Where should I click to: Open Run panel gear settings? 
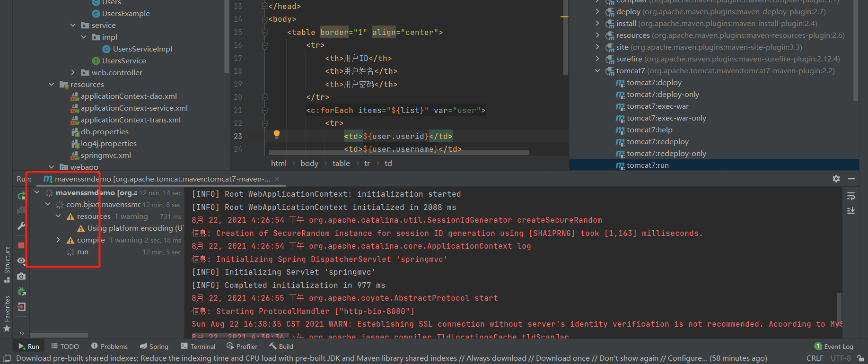(x=836, y=179)
